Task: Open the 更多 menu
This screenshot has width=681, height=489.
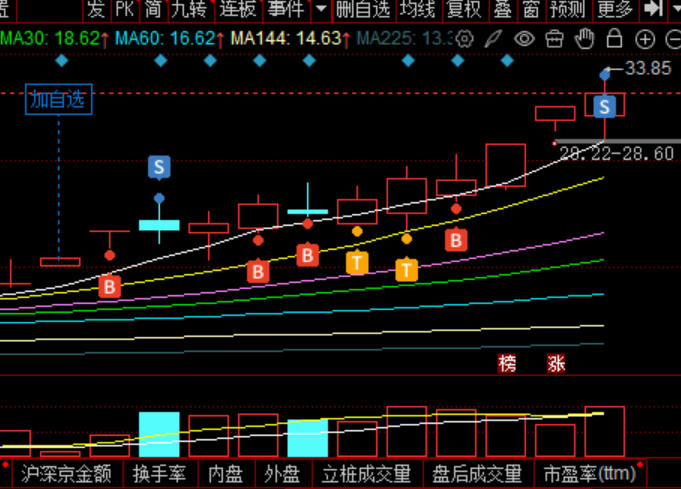Action: tap(614, 10)
